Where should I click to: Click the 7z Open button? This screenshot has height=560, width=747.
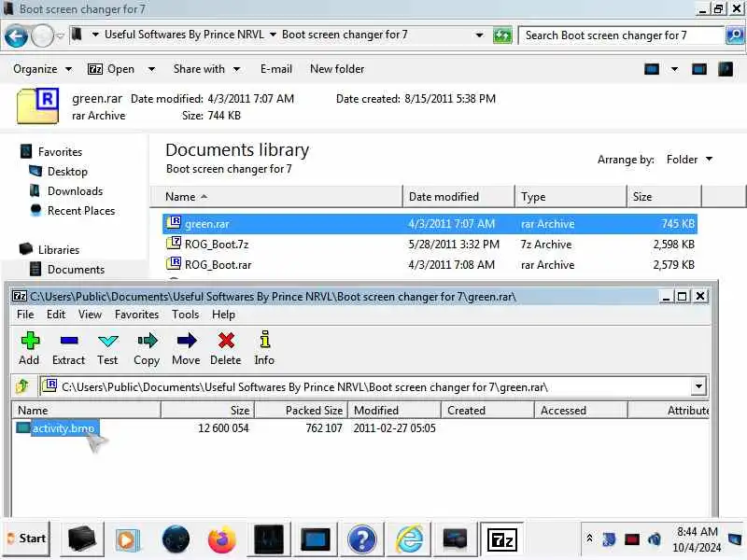pyautogui.click(x=111, y=69)
